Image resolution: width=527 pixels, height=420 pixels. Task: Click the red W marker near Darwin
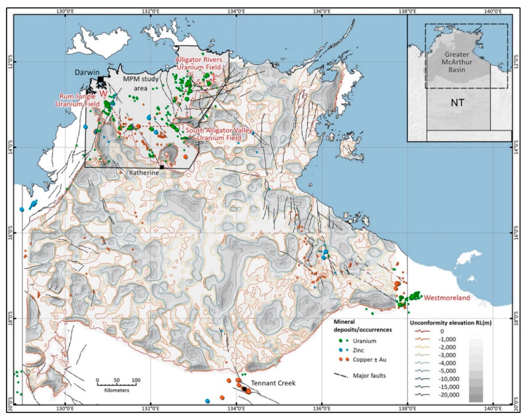point(104,93)
